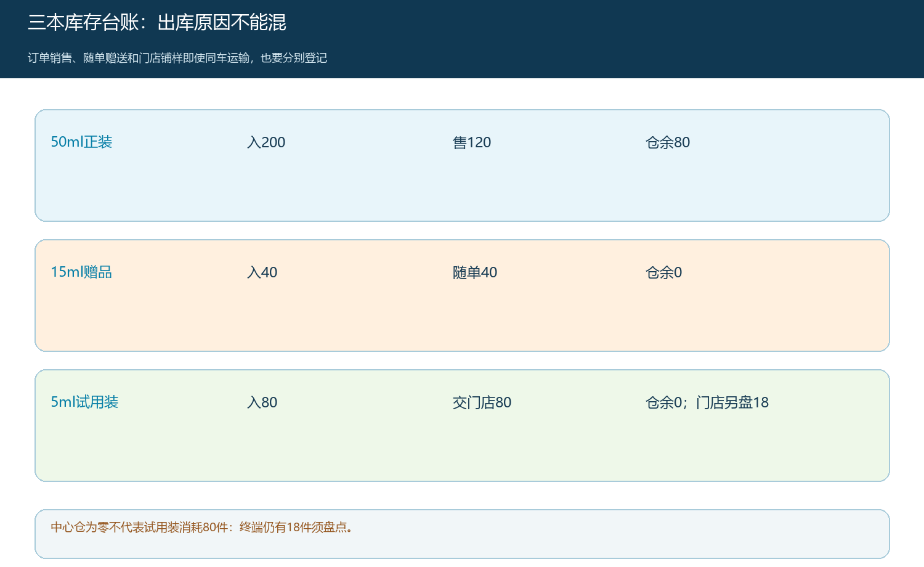Select the 交门店80 value
The width and height of the screenshot is (924, 567).
[482, 402]
